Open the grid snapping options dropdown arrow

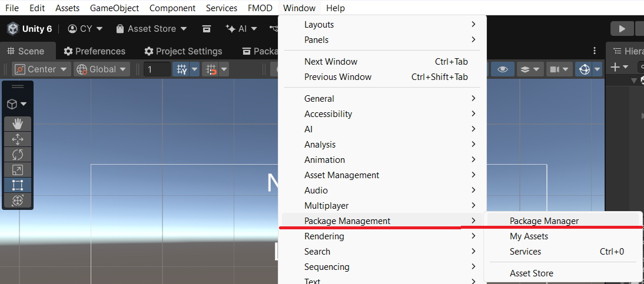tap(224, 69)
